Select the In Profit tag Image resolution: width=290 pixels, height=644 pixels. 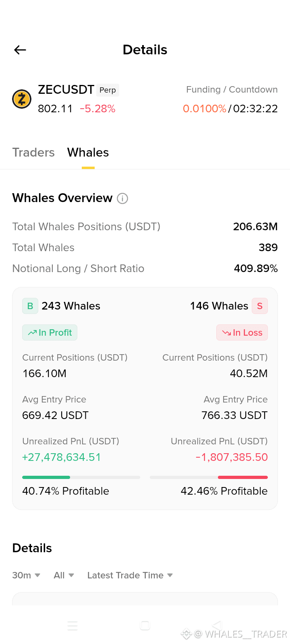point(50,332)
